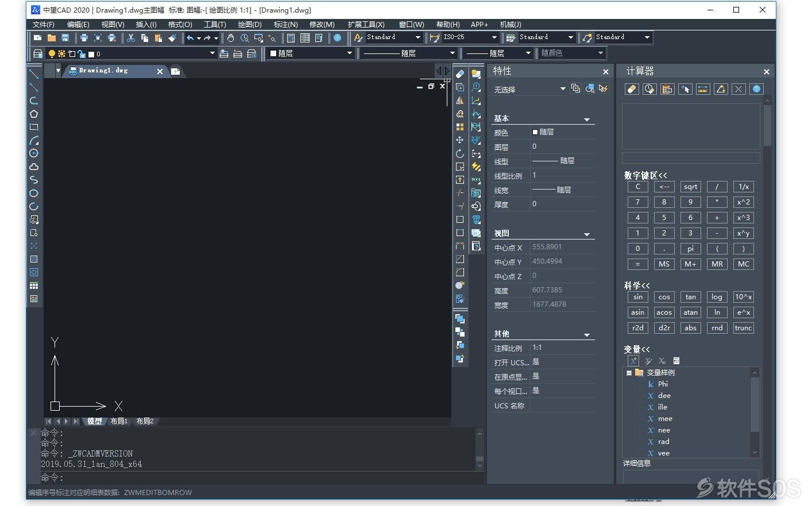This screenshot has height=506, width=812.
Task: Switch to the 布局1 layout tab
Action: [x=119, y=421]
